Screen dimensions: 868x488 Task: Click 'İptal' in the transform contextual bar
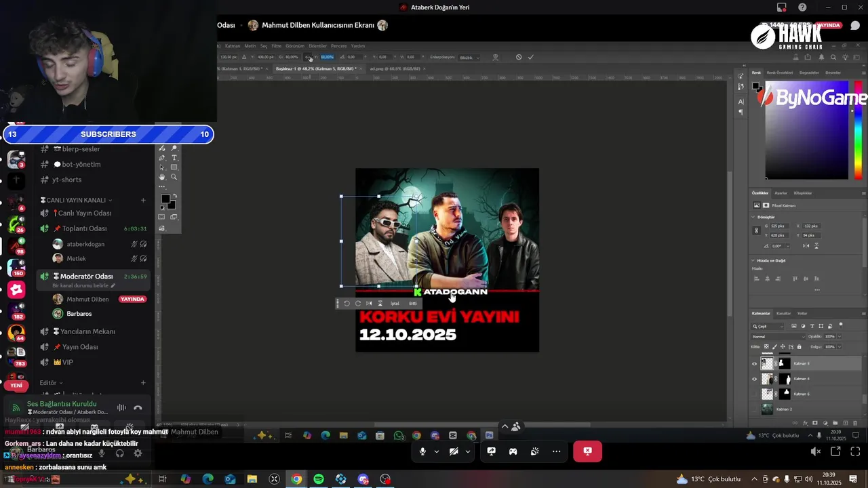point(395,304)
